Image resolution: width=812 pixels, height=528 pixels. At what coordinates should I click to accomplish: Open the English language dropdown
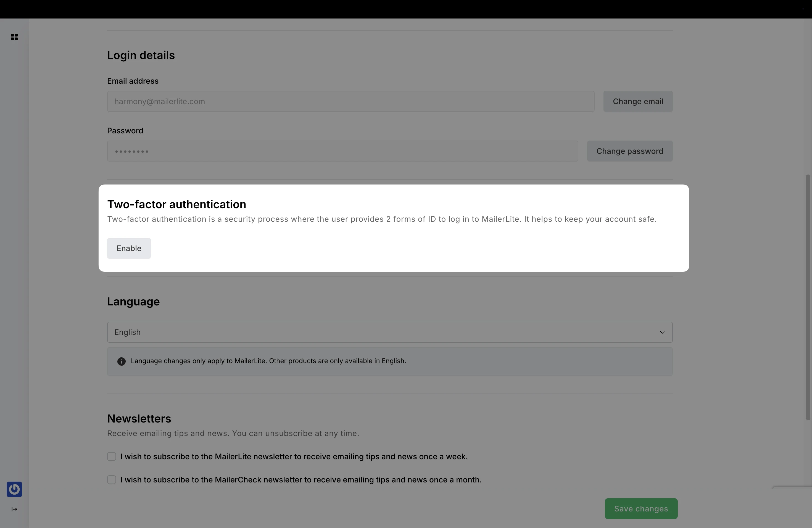(x=389, y=332)
